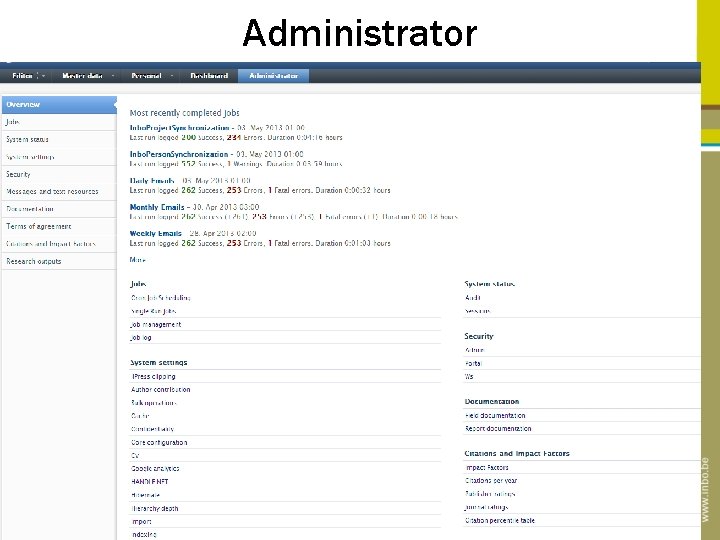
Task: Open Author contribution setting
Action: (x=160, y=389)
